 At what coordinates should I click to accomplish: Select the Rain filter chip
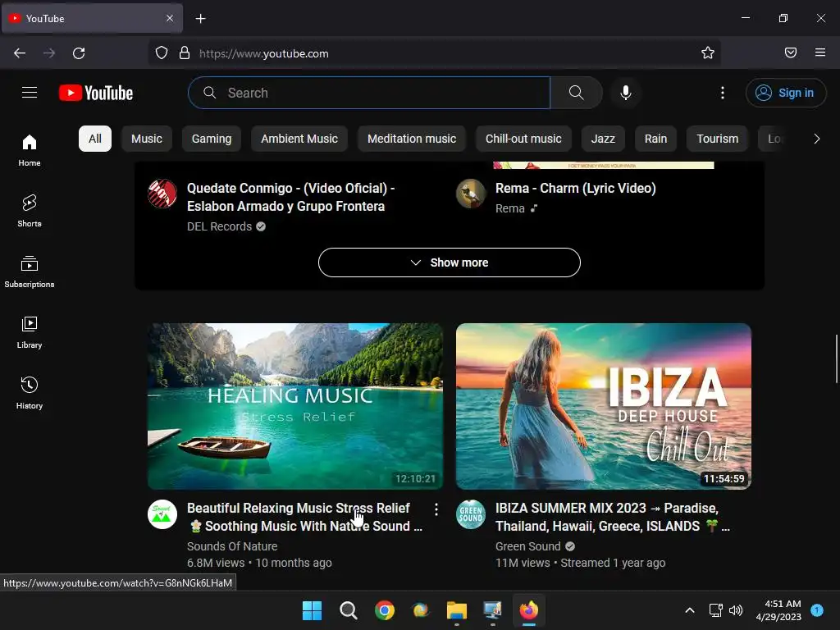tap(655, 139)
